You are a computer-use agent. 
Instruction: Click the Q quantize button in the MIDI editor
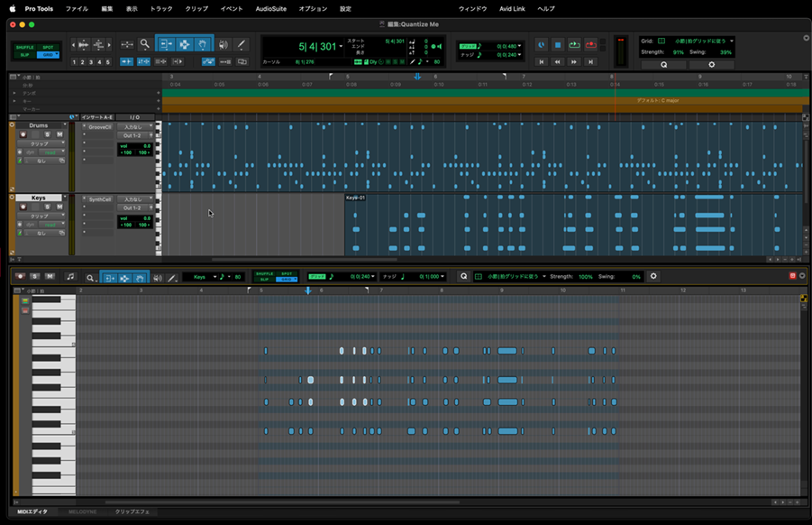click(x=464, y=276)
